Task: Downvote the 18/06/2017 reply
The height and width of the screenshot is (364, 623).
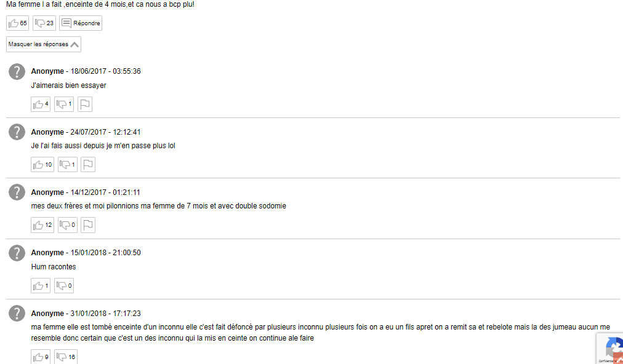Action: click(64, 104)
